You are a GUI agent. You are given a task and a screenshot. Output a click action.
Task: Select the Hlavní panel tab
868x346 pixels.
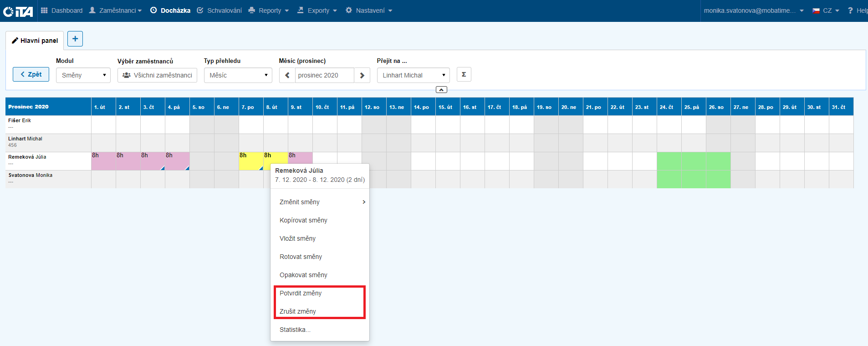click(35, 41)
